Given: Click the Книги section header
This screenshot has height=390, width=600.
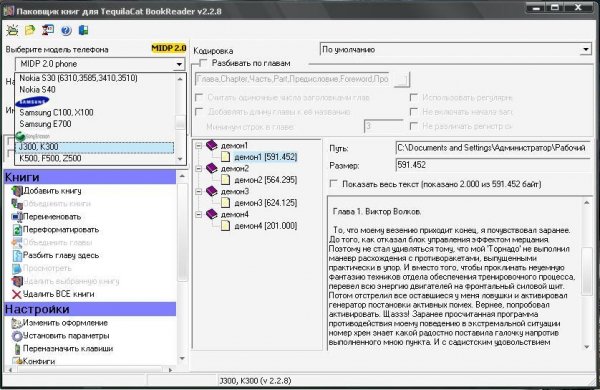Looking at the screenshot, I should [90, 177].
